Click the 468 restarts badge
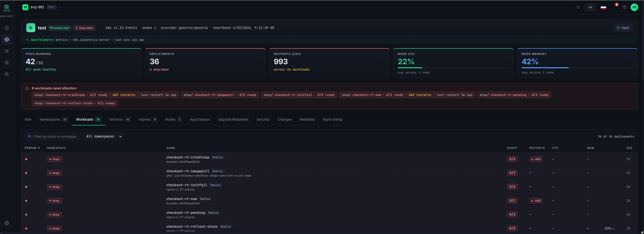644x234 pixels. pos(536,201)
